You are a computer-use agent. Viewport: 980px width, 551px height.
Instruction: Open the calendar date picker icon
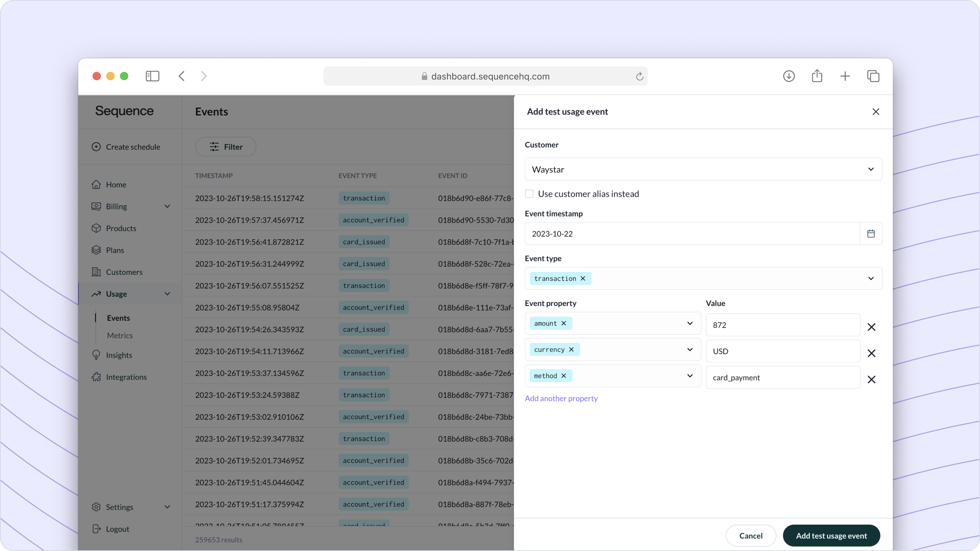(x=870, y=233)
